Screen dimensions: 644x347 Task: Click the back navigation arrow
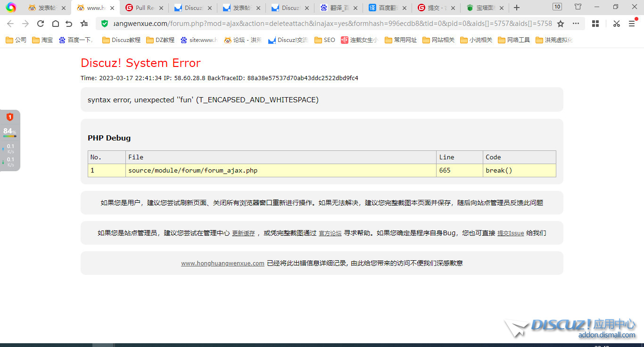tap(10, 24)
